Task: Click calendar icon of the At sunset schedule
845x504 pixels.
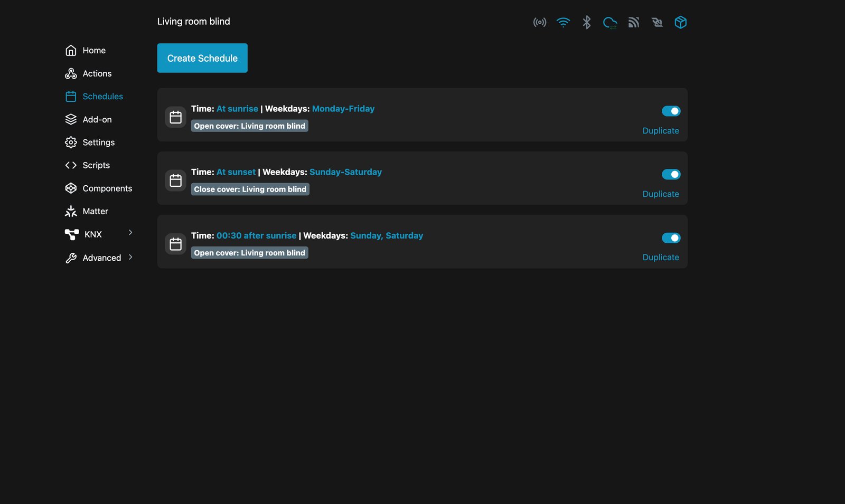Action: (176, 180)
